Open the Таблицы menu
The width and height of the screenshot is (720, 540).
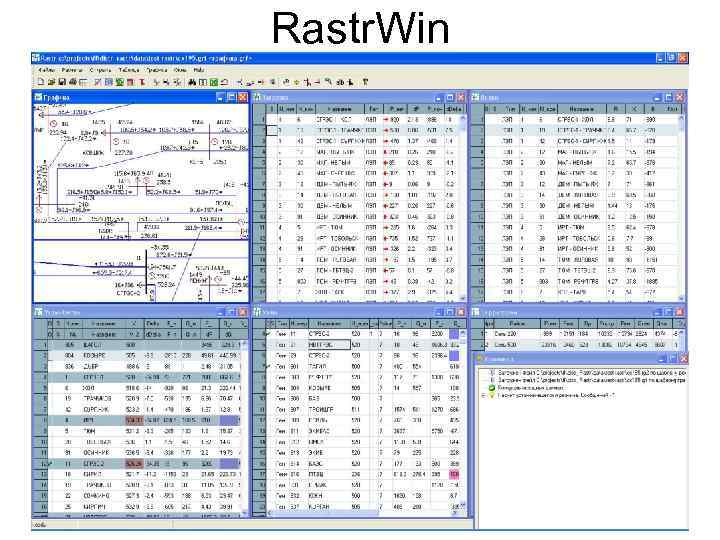pyautogui.click(x=129, y=70)
